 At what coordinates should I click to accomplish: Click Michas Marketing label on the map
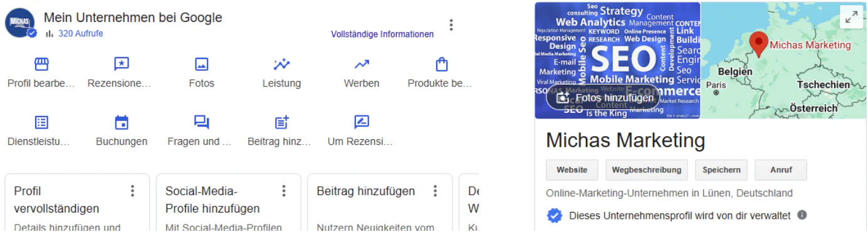click(810, 45)
